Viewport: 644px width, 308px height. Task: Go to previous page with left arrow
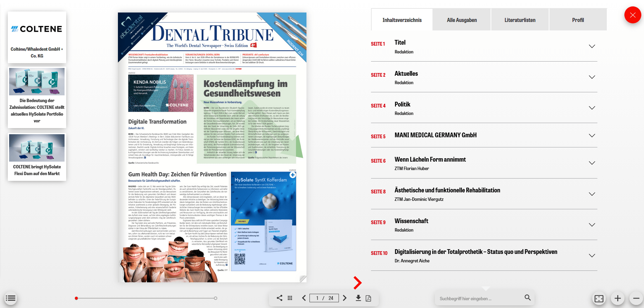click(304, 298)
